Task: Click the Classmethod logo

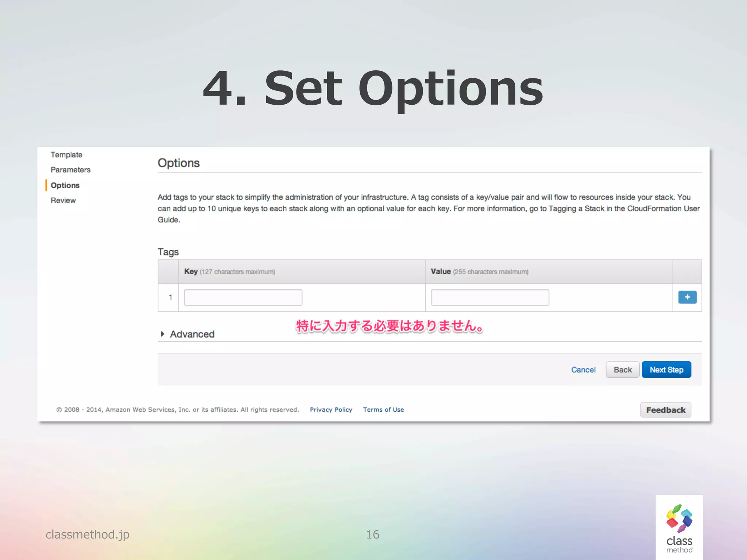Action: (x=679, y=528)
